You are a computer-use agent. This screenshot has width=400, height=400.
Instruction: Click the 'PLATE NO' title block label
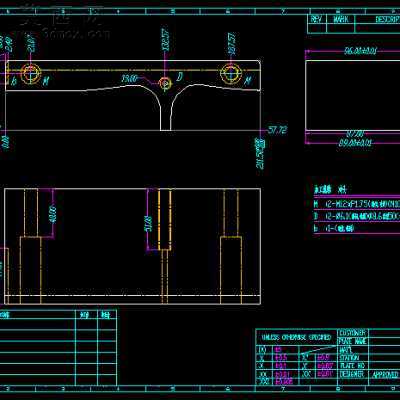pyautogui.click(x=352, y=366)
